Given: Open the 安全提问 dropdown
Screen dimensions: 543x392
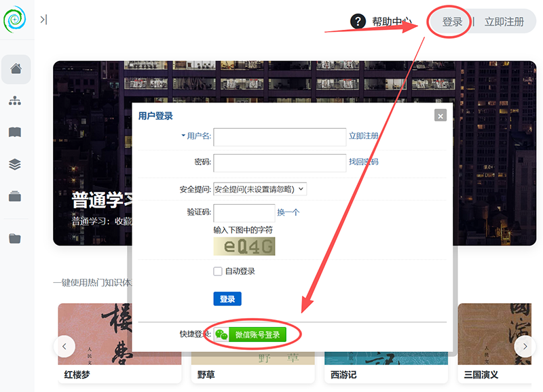Looking at the screenshot, I should 260,189.
